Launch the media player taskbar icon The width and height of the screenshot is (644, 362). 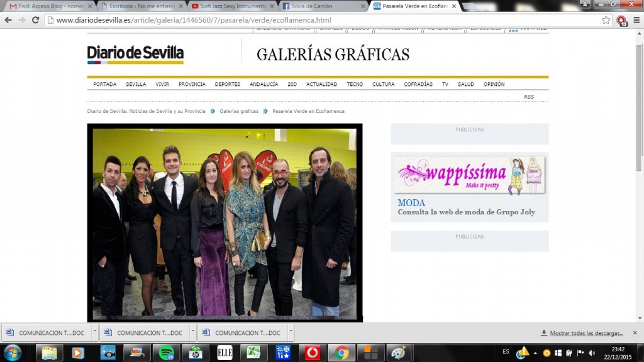pos(78,353)
